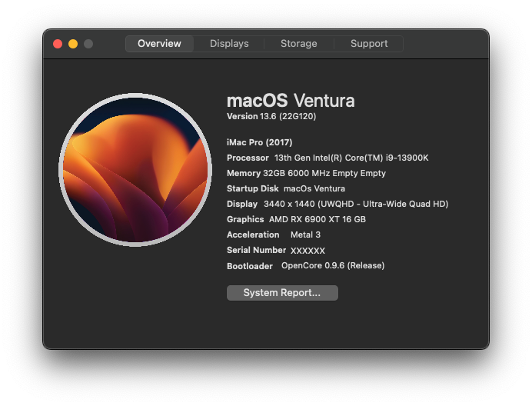Click the Processor i9-13900K line
This screenshot has height=406, width=532.
click(x=328, y=158)
